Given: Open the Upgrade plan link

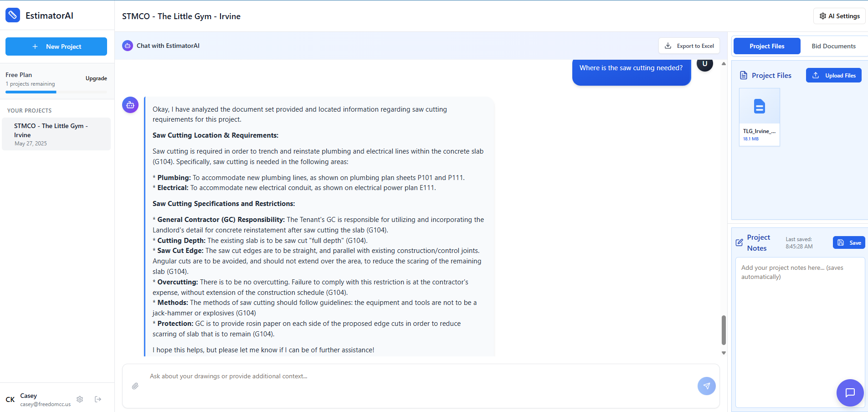Looking at the screenshot, I should pyautogui.click(x=96, y=78).
